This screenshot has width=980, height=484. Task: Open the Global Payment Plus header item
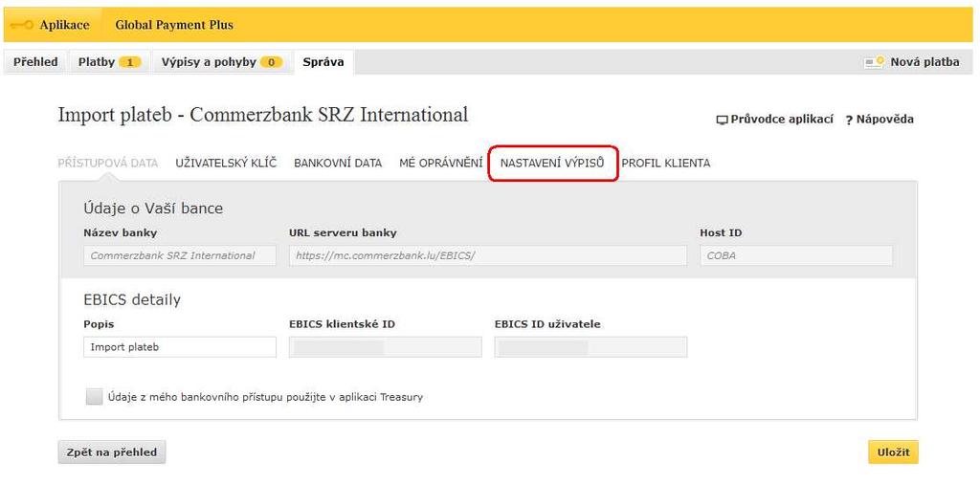[174, 25]
